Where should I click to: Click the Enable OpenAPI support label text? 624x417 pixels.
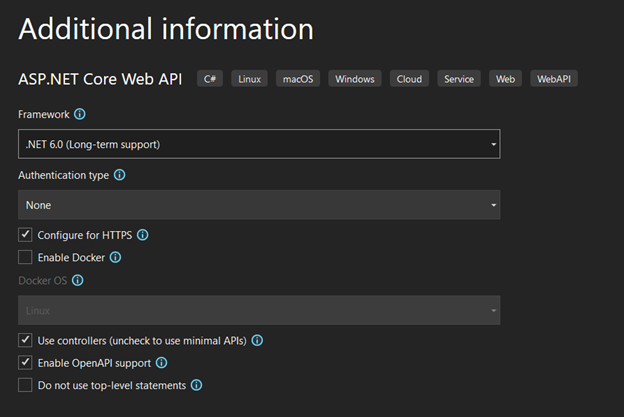click(94, 363)
